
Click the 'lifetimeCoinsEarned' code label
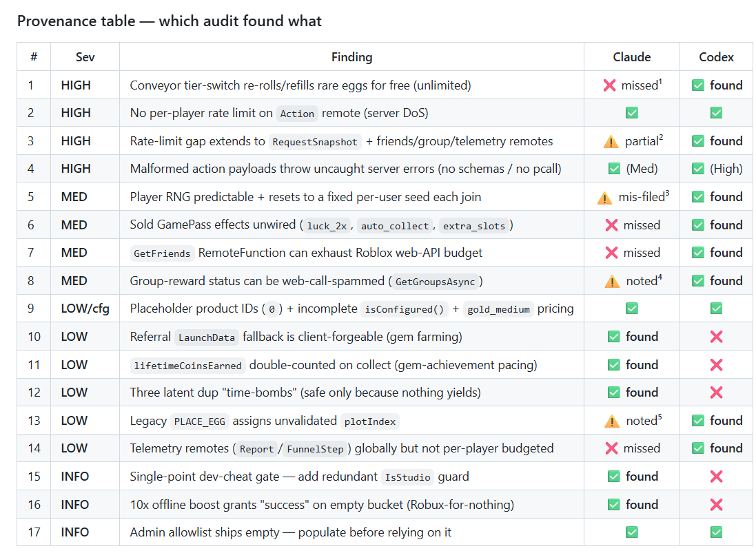tap(187, 366)
